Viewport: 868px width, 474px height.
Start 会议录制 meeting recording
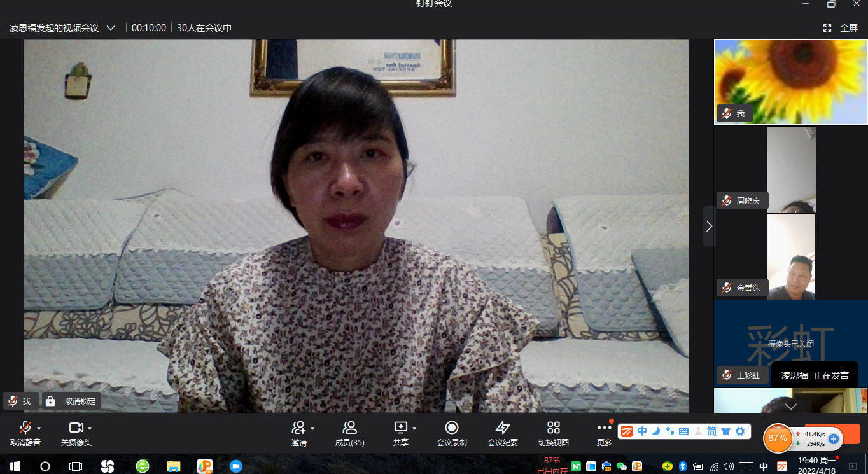pyautogui.click(x=452, y=428)
